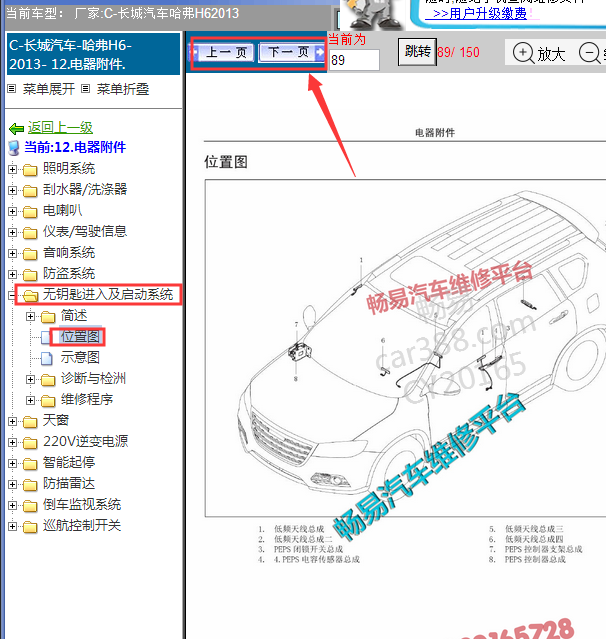Select the 照明系统 tree label
The width and height of the screenshot is (606, 639).
[x=69, y=168]
